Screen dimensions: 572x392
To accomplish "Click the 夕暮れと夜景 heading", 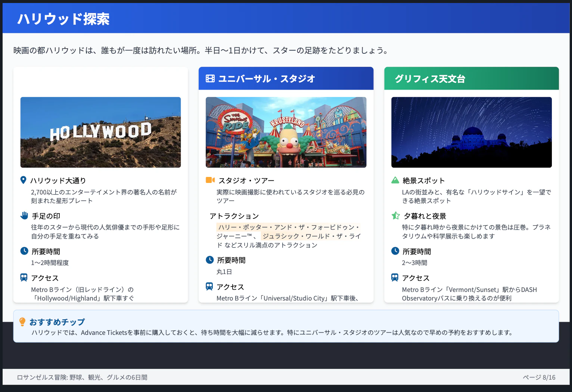I will pyautogui.click(x=425, y=216).
